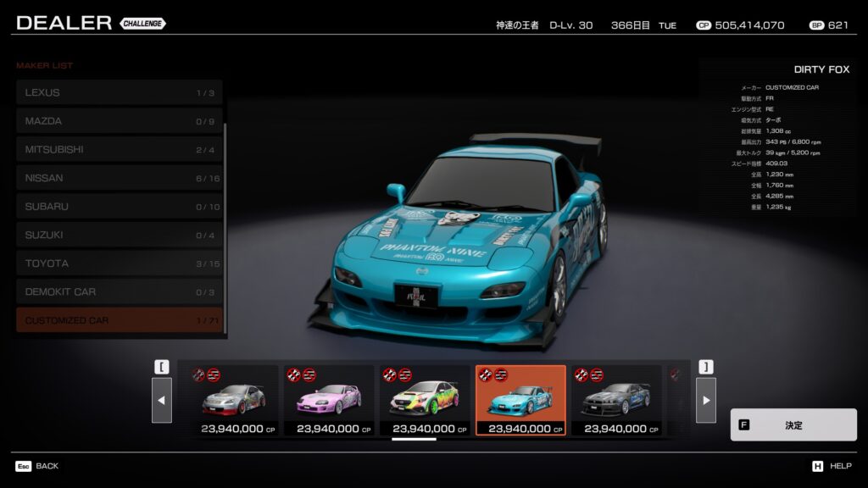This screenshot has width=868, height=488.
Task: Click the DEALER title
Action: 64,23
